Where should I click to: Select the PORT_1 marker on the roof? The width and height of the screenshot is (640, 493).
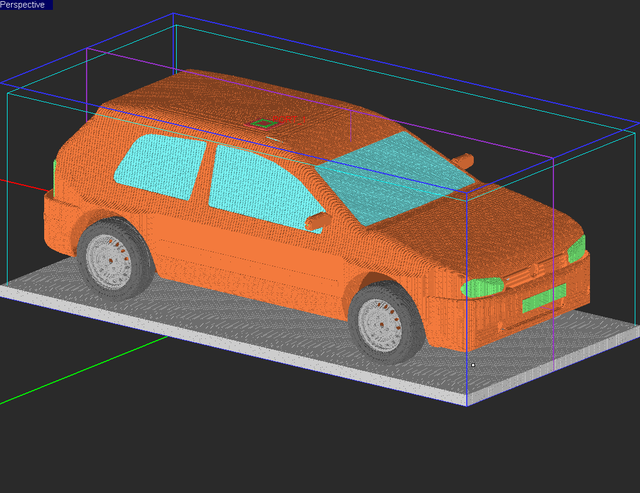(x=264, y=124)
